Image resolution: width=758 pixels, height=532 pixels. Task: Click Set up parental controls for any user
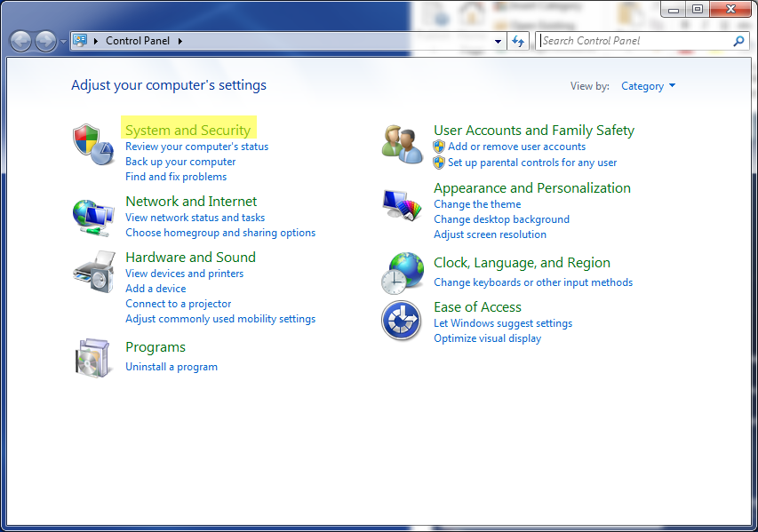pos(532,163)
